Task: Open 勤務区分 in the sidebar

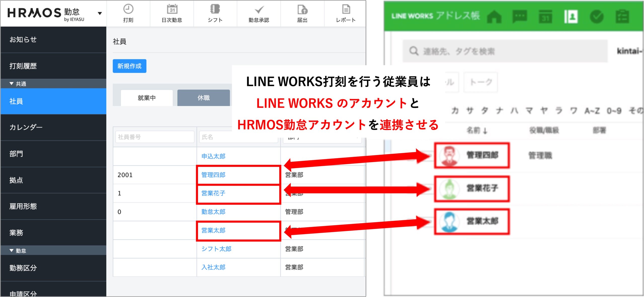Action: [x=53, y=268]
